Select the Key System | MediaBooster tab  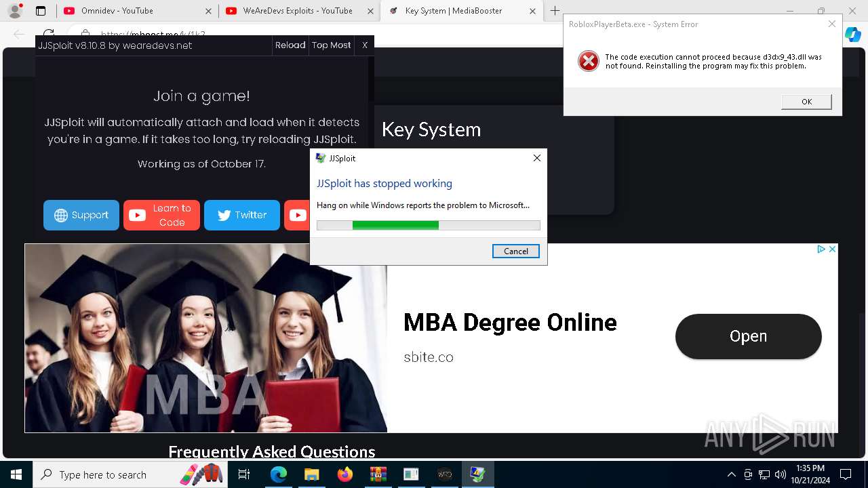tap(461, 11)
